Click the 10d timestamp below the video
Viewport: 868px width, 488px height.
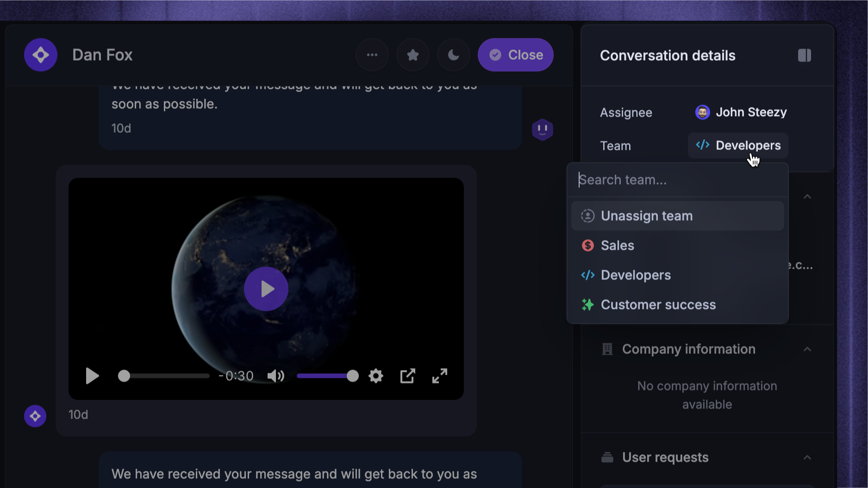[78, 414]
